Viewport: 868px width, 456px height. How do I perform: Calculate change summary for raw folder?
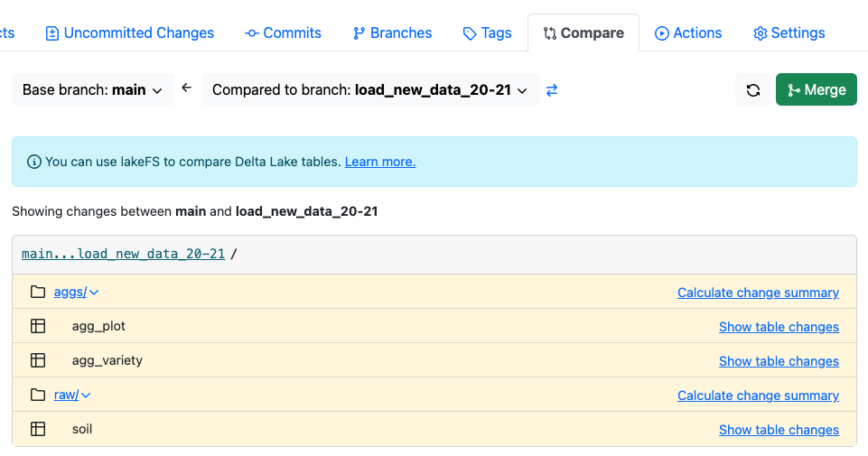(758, 396)
